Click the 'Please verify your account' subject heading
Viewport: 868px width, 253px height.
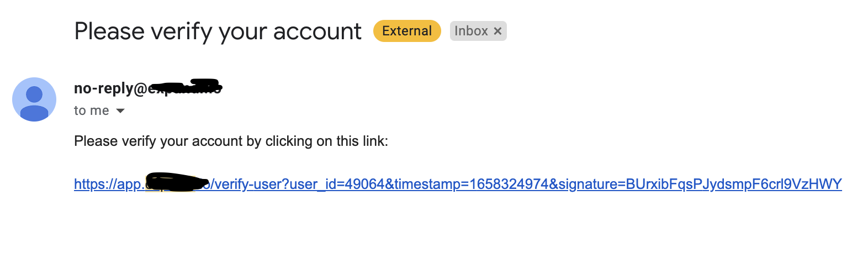pos(218,31)
